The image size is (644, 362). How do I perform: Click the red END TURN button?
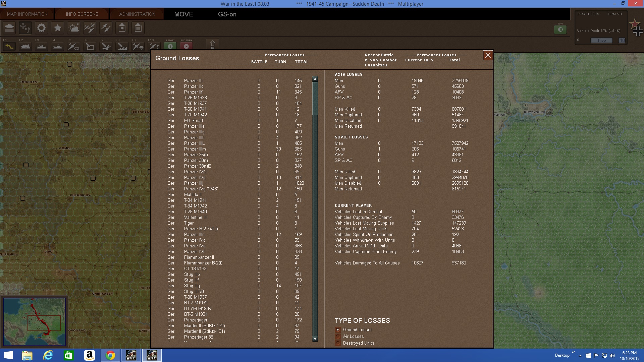click(x=186, y=46)
